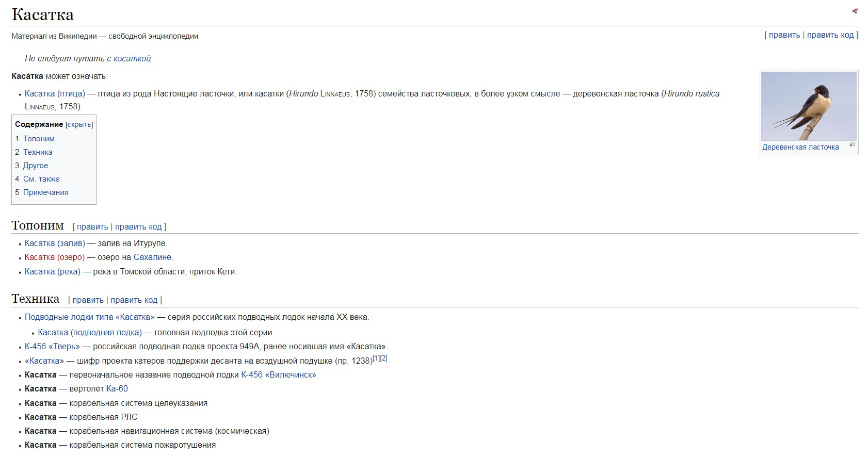Open the косаткой link in hatnote
868x457 pixels.
point(132,59)
